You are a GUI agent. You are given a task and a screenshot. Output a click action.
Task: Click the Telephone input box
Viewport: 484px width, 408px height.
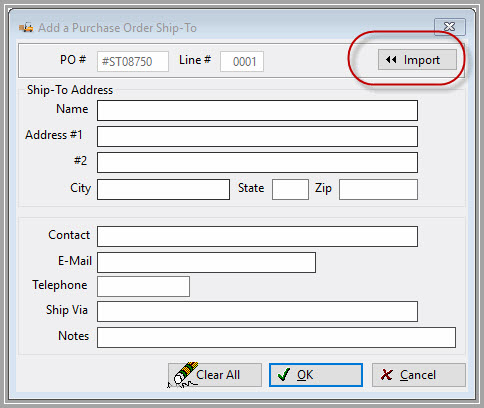[143, 286]
